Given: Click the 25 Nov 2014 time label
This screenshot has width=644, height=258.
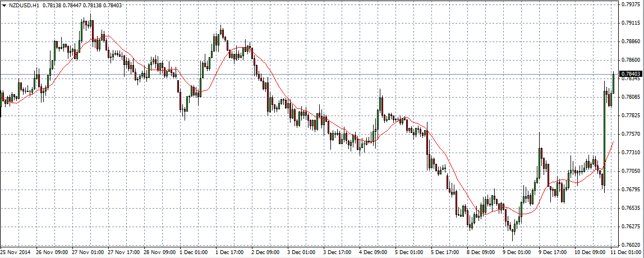Looking at the screenshot, I should click(x=16, y=252).
